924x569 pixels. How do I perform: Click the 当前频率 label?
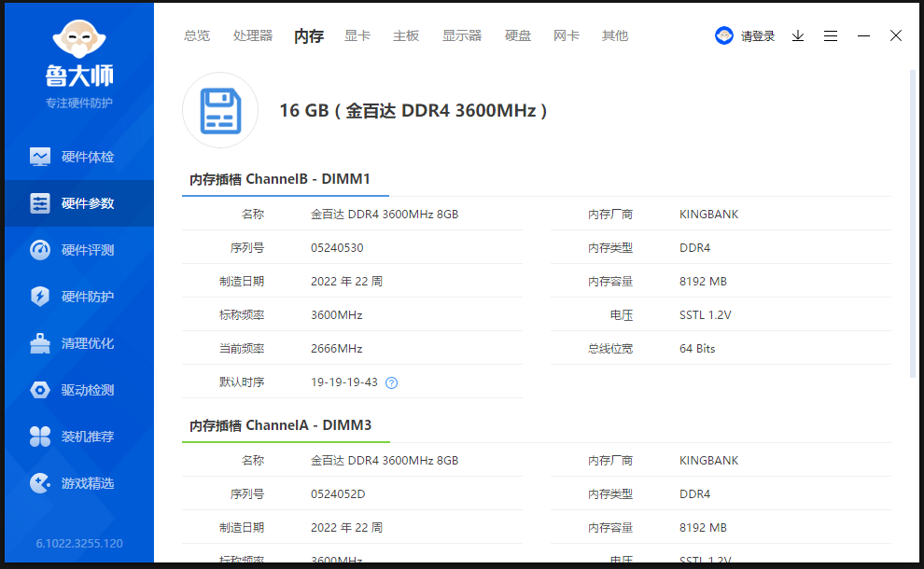coord(242,349)
